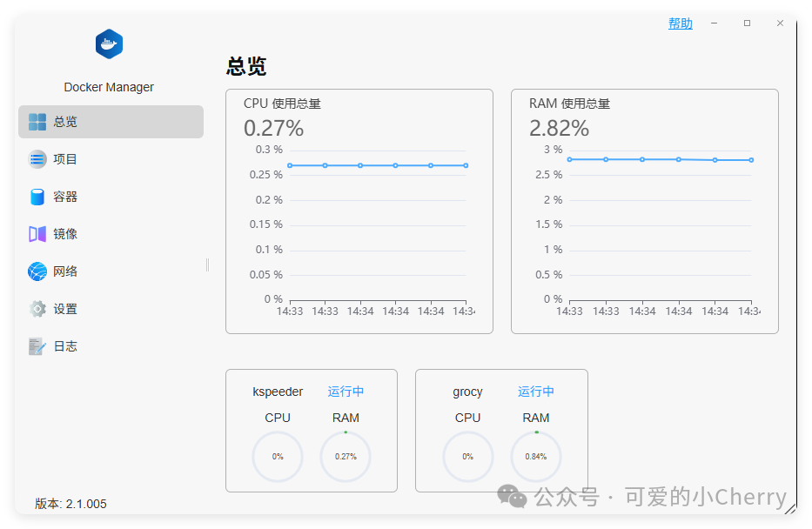The height and width of the screenshot is (529, 812).
Task: Click grocy's 运行中 status link
Action: pos(535,392)
